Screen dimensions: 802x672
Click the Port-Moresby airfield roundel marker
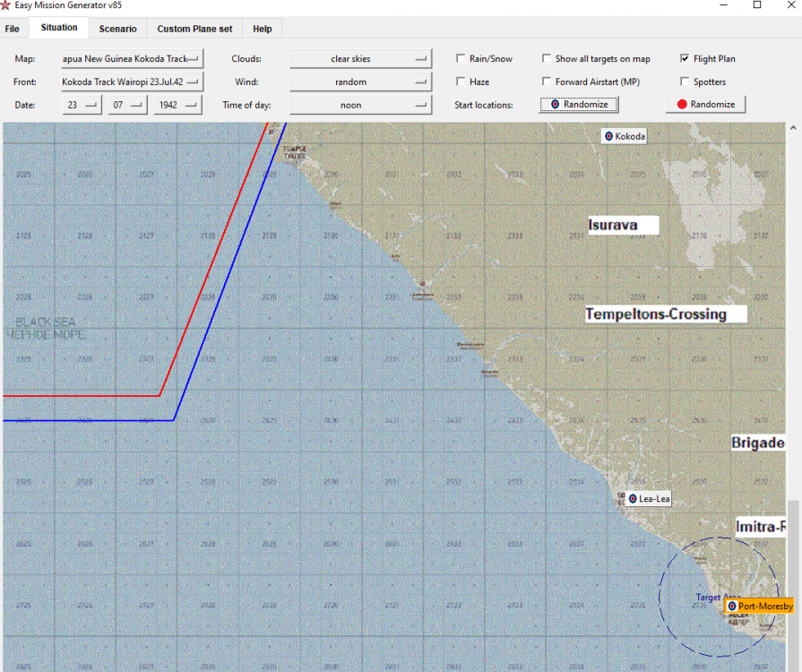tap(732, 606)
